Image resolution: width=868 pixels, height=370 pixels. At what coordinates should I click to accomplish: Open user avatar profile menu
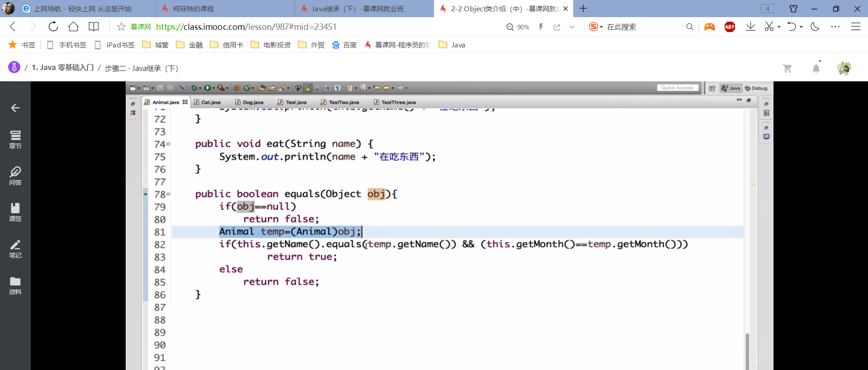pyautogui.click(x=844, y=68)
